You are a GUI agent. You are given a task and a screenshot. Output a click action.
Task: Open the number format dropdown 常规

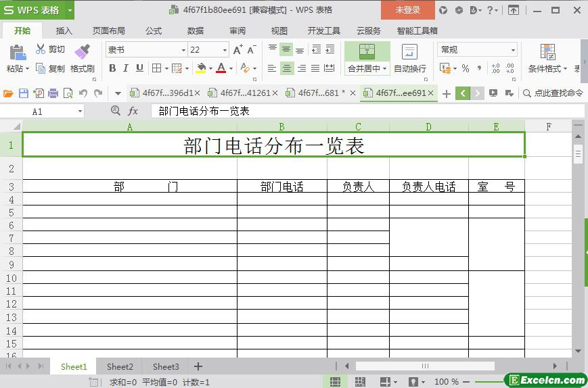pyautogui.click(x=477, y=49)
